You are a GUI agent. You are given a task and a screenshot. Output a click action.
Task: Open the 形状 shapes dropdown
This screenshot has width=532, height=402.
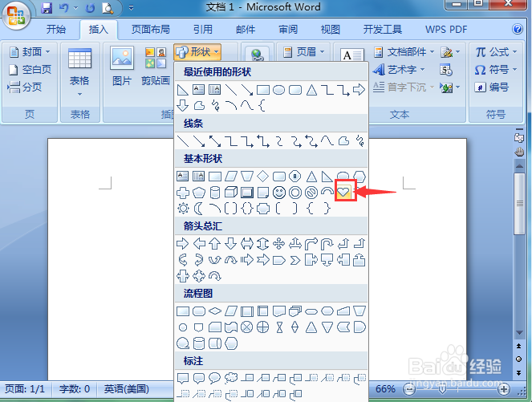point(197,52)
